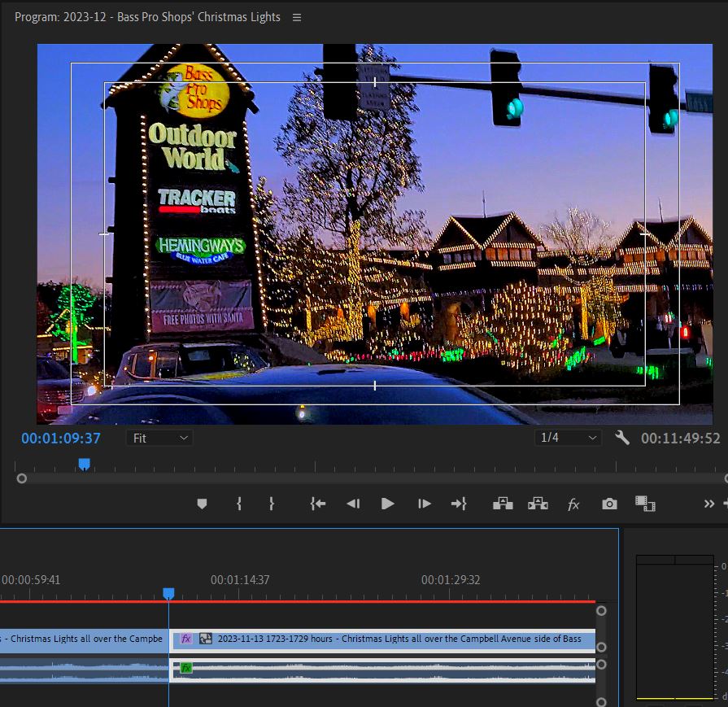Screen dimensions: 728x707
Task: Open the transport button overflow chevrons
Action: click(x=709, y=504)
